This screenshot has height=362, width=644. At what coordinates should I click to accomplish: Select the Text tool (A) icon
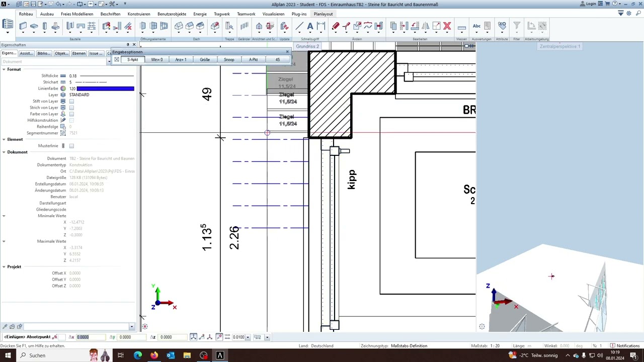(x=310, y=26)
